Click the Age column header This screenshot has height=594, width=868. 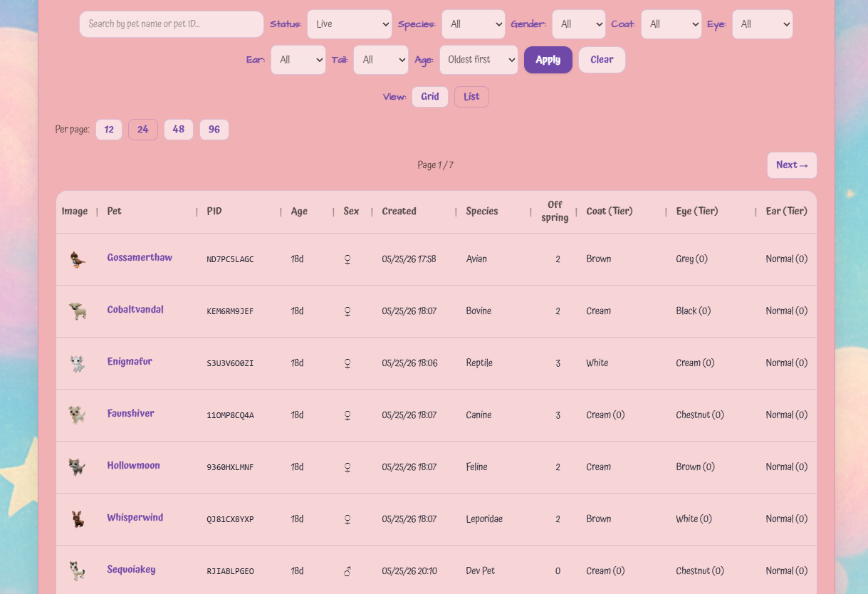coord(299,212)
